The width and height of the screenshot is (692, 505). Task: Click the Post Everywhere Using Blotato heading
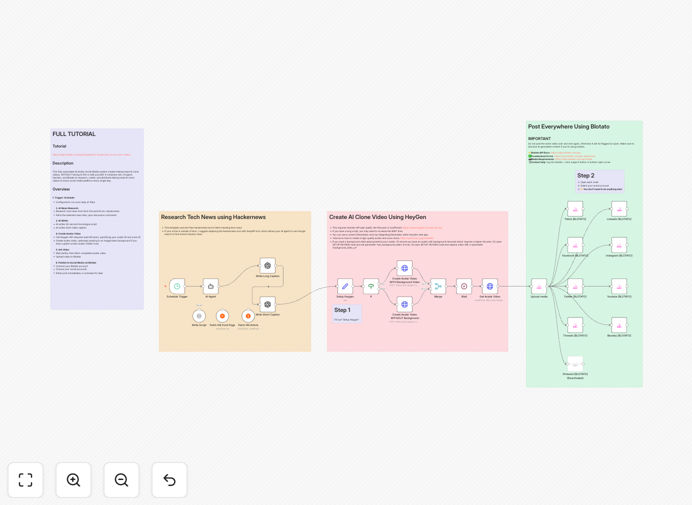[x=569, y=127]
